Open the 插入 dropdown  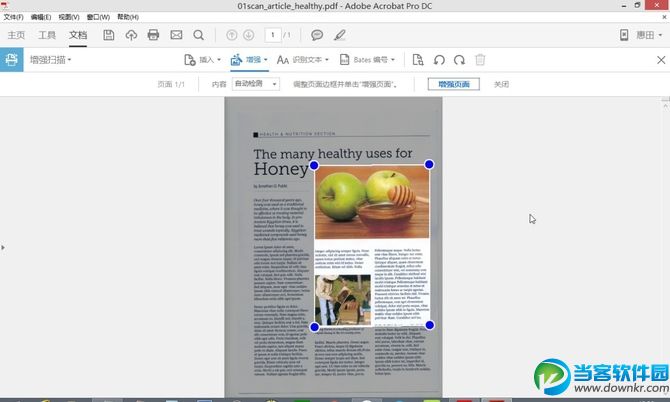click(203, 60)
